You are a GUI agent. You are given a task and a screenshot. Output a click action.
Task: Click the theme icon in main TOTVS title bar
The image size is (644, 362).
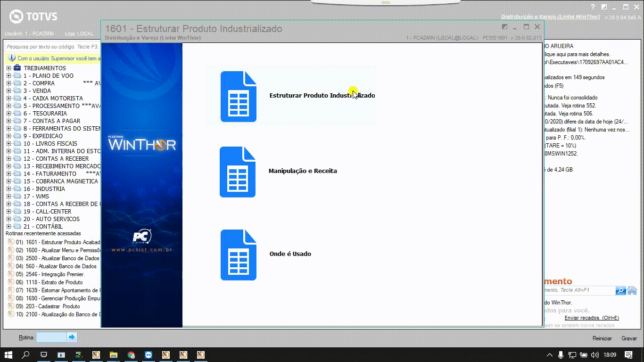click(x=604, y=7)
